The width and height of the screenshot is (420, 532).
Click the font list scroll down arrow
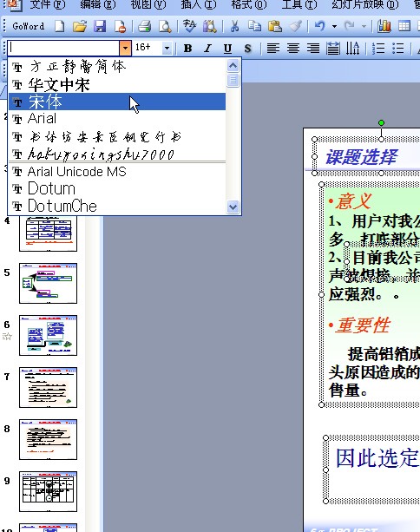point(233,207)
